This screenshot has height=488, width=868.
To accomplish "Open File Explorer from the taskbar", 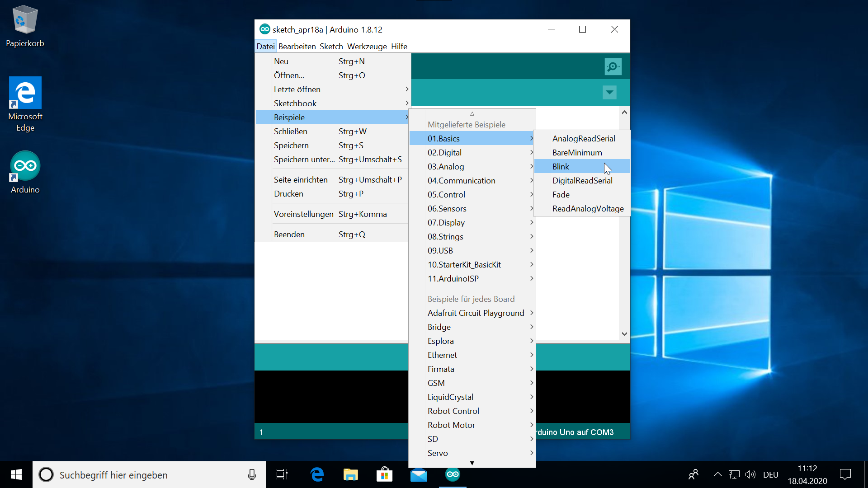I will click(x=351, y=474).
